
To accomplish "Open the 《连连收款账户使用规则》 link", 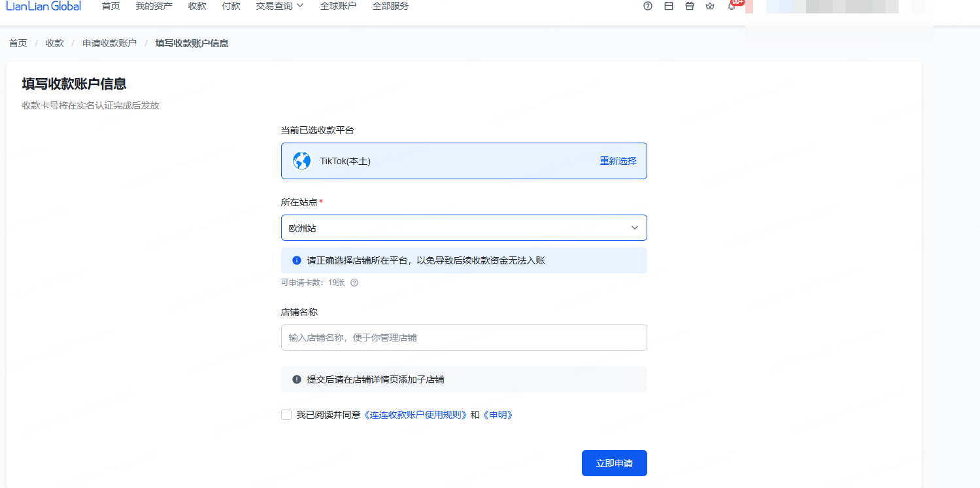I will pyautogui.click(x=416, y=415).
